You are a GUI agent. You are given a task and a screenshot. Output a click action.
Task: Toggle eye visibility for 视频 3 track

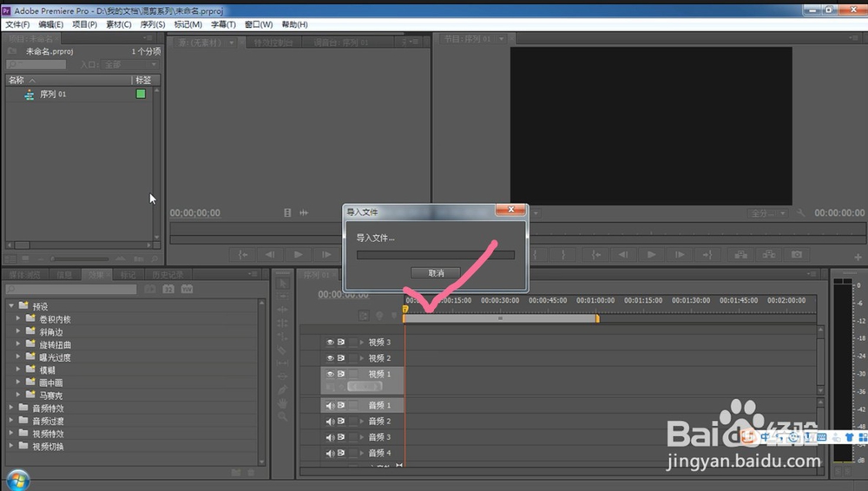[330, 342]
